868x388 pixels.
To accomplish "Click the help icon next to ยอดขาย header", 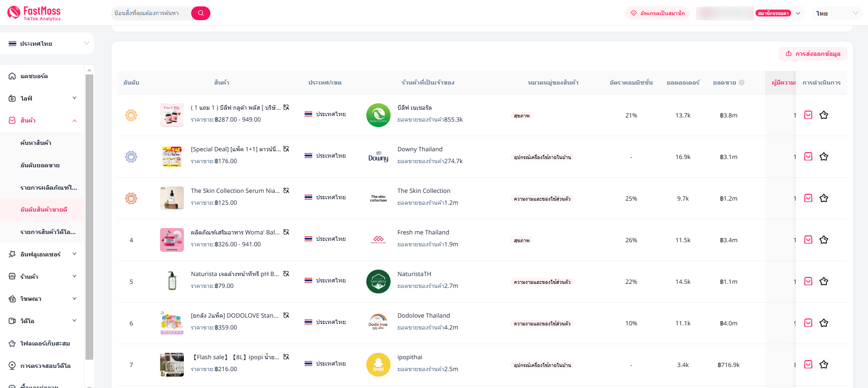I will [x=742, y=83].
